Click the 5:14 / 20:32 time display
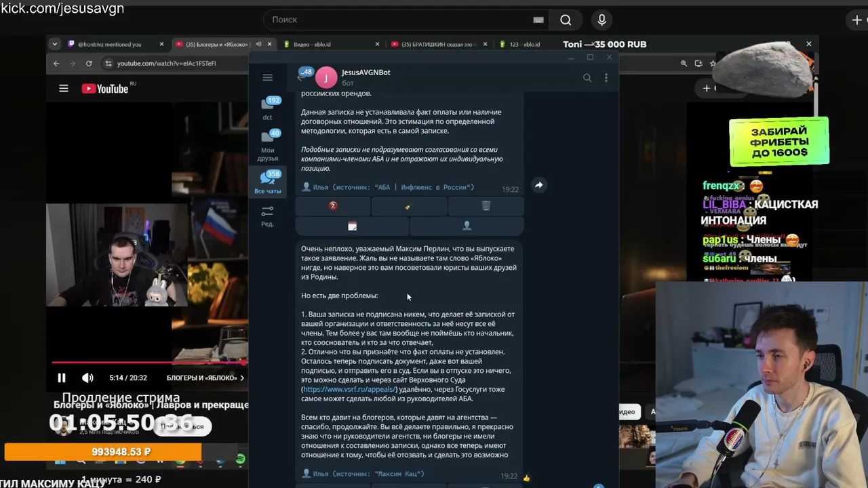The height and width of the screenshot is (488, 868). click(128, 378)
